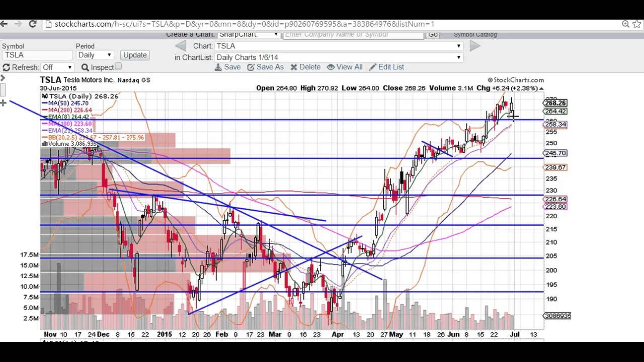Click the Save download icon
This screenshot has width=644, height=362.
coord(218,67)
